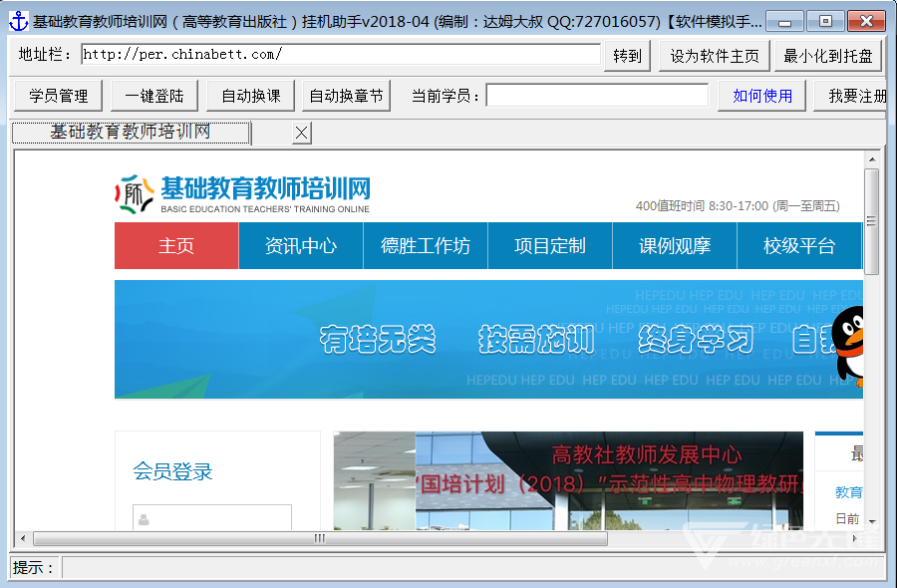Focus the 会员登录 username field
The image size is (897, 588).
click(x=212, y=517)
